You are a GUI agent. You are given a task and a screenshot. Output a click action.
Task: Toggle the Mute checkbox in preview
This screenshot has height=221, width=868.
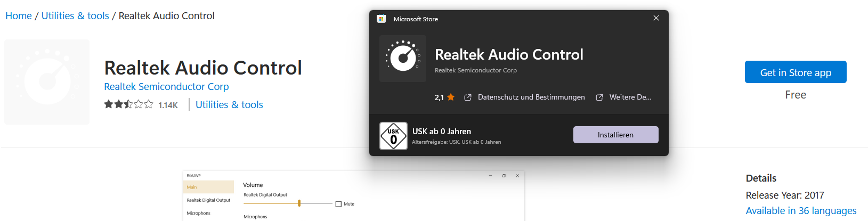338,204
